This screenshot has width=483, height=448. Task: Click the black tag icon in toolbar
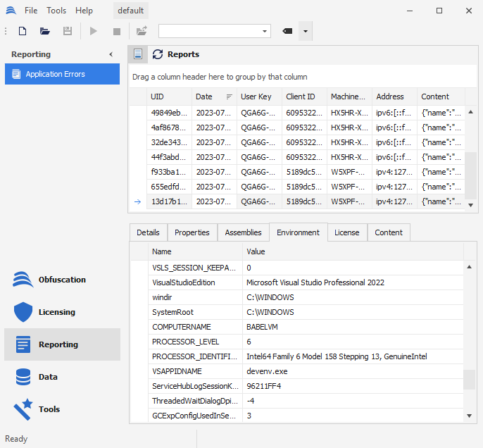click(x=287, y=31)
